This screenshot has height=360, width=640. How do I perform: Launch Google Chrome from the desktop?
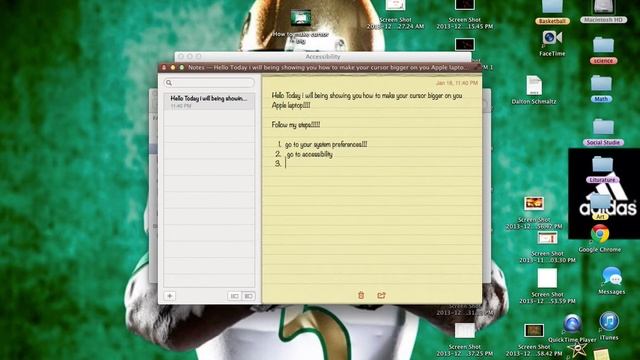[600, 238]
